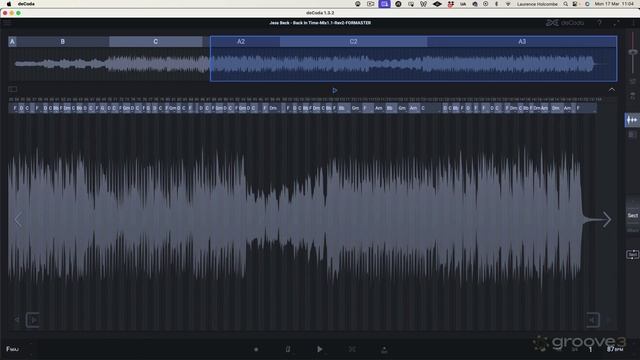
Task: Click the play button in the bottom transport
Action: coord(320,349)
